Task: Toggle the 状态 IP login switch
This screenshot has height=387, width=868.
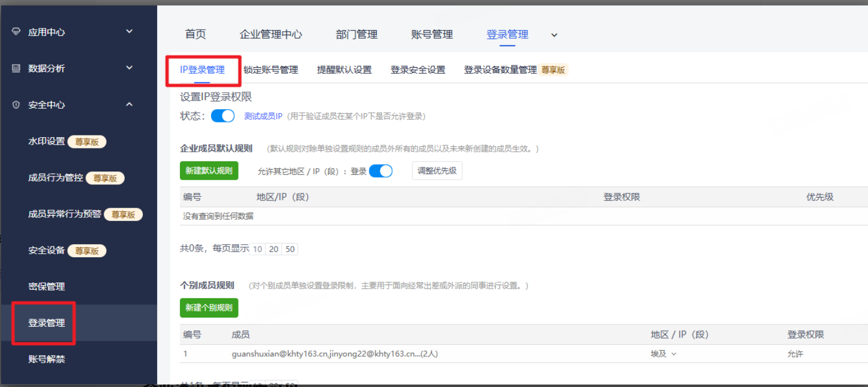Action: tap(223, 116)
